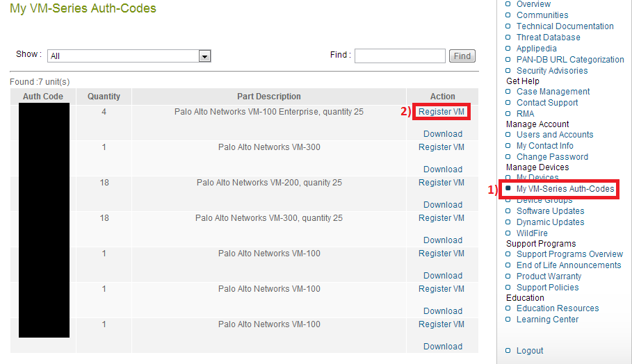Open Technical Documentation link
632x364 pixels.
coord(565,26)
